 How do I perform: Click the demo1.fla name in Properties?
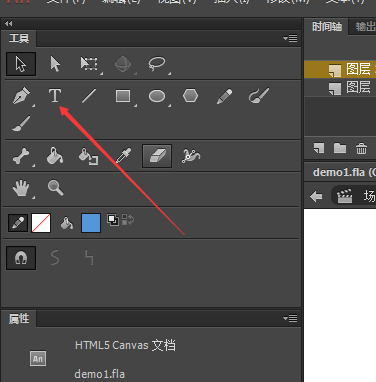pos(100,374)
